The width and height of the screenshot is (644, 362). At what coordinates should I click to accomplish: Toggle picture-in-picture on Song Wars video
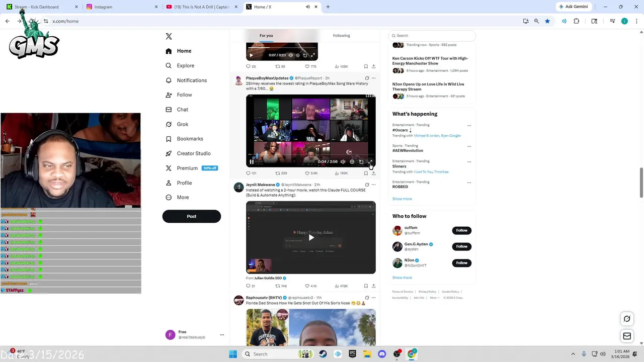point(361,162)
